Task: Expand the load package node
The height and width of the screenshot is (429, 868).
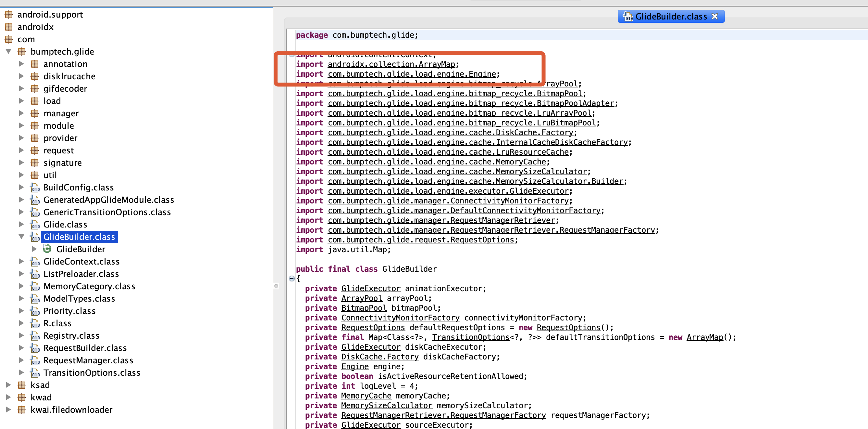Action: coord(21,101)
